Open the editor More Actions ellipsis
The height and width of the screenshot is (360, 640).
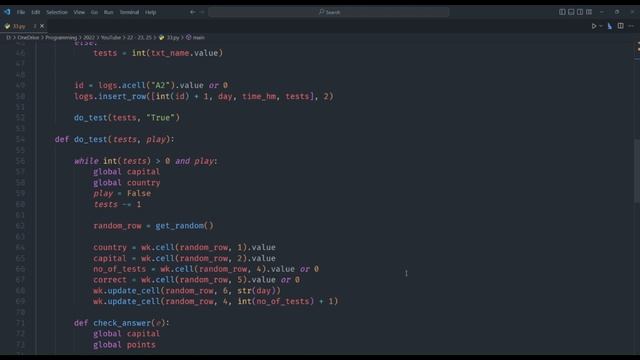tap(631, 26)
